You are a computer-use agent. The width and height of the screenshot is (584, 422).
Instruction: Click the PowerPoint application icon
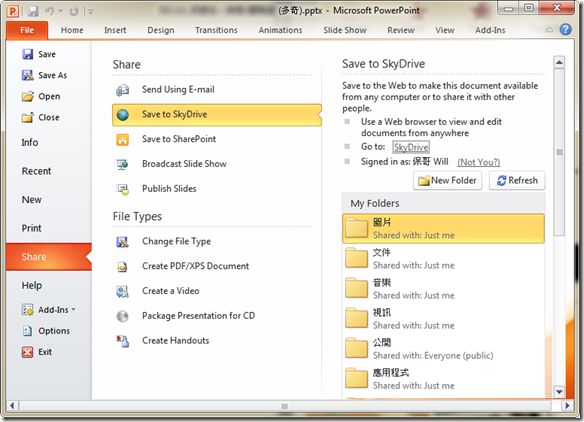click(13, 11)
